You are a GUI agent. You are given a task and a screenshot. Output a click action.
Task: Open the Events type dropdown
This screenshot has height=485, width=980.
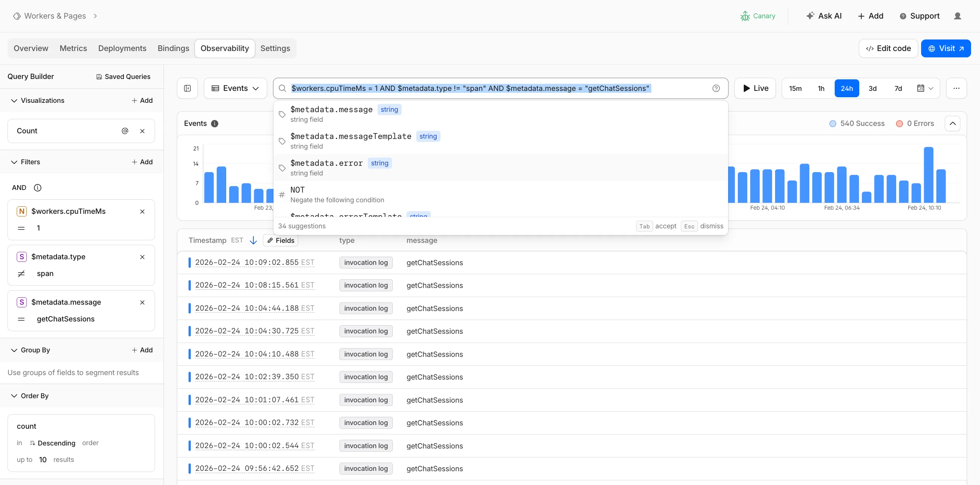click(x=235, y=88)
